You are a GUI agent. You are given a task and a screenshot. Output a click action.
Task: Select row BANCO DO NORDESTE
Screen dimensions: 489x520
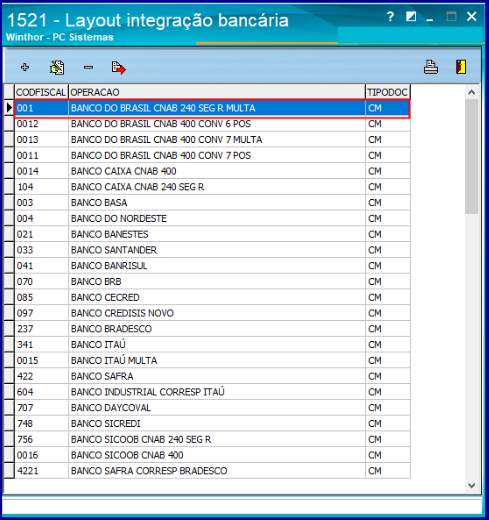click(x=212, y=219)
